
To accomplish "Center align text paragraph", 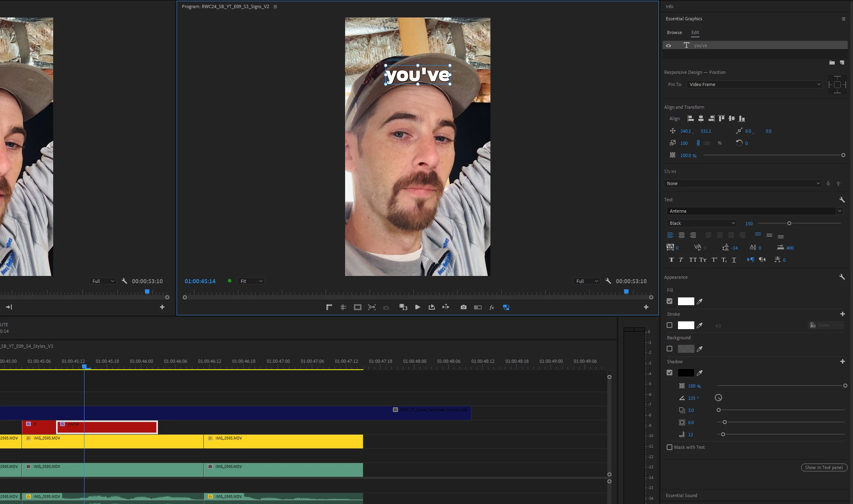I will 682,235.
